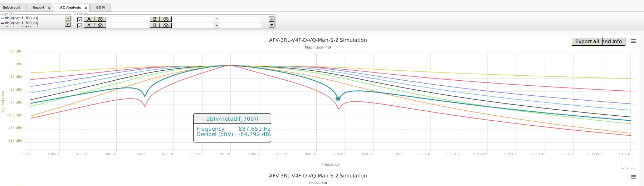Image resolution: width=644 pixels, height=186 pixels.
Task: Clear cursor A in the second row
Action: 100,25
